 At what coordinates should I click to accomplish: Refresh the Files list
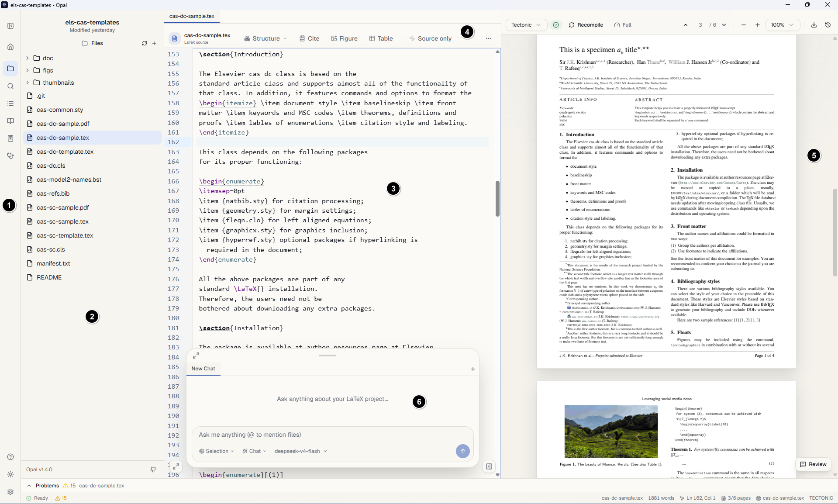click(145, 43)
